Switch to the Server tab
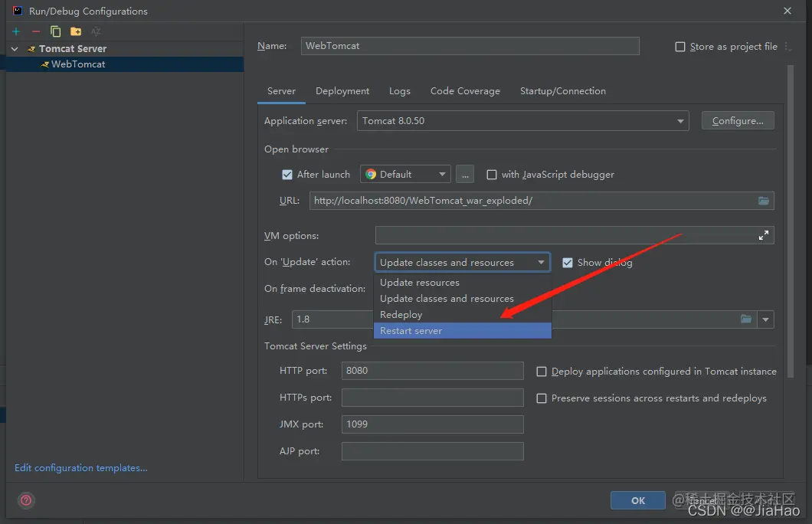Image resolution: width=812 pixels, height=524 pixels. 281,91
